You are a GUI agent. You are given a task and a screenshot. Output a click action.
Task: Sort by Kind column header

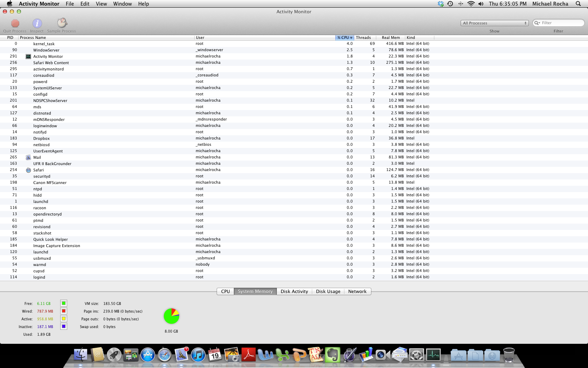(x=420, y=38)
